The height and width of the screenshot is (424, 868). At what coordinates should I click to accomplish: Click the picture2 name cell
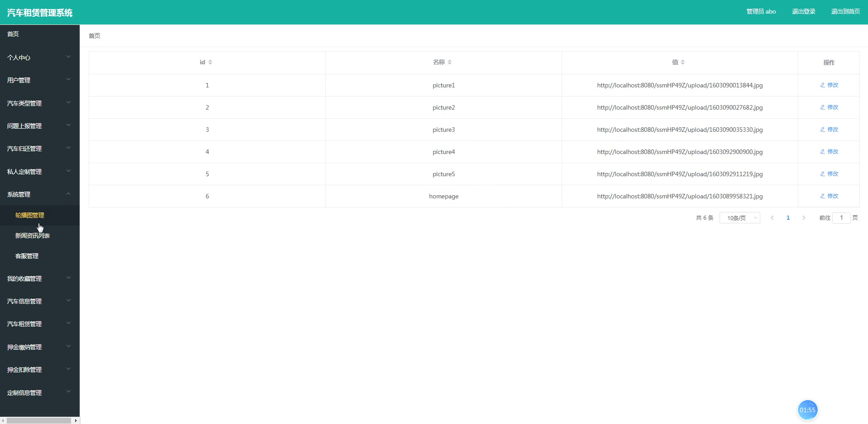click(x=444, y=107)
